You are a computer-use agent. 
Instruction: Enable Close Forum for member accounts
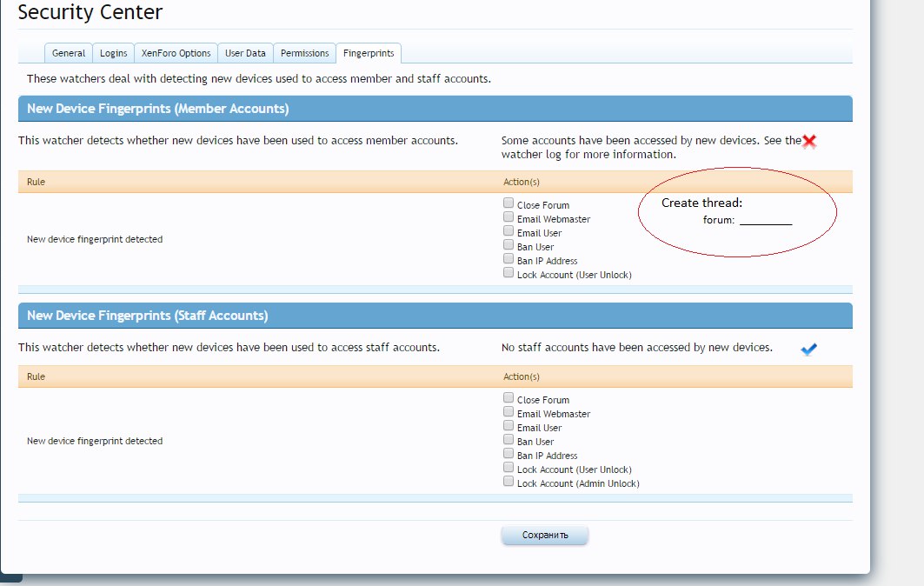pos(509,203)
